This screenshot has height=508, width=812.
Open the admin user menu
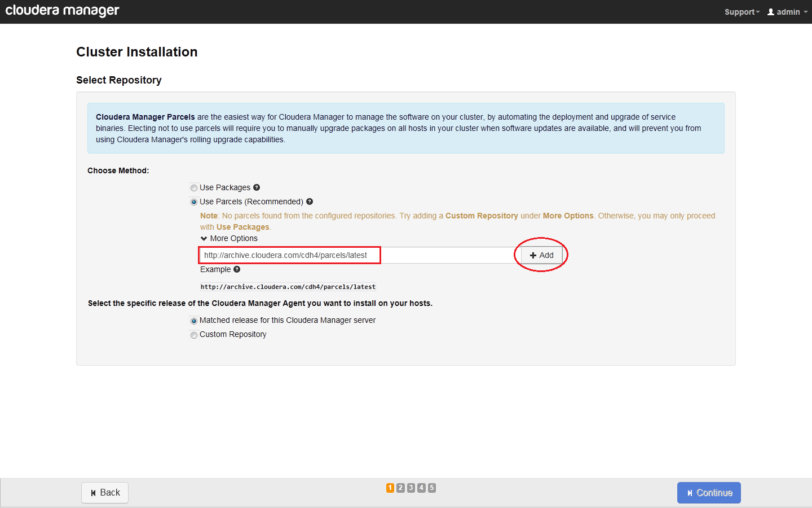787,12
